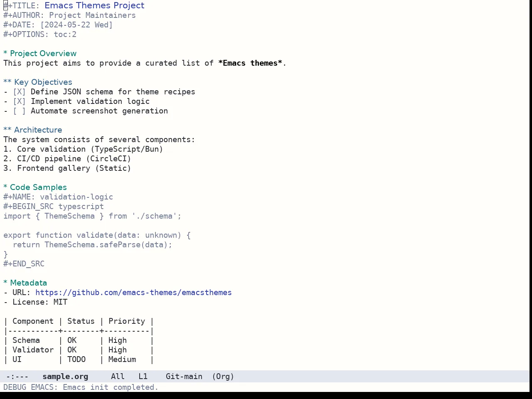Toggle the 'Implement validation logic' checkbox

click(19, 101)
